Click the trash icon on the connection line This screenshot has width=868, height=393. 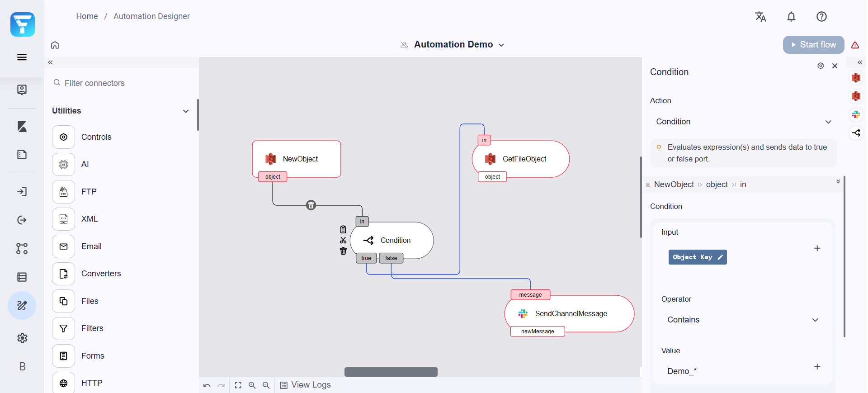click(x=311, y=205)
